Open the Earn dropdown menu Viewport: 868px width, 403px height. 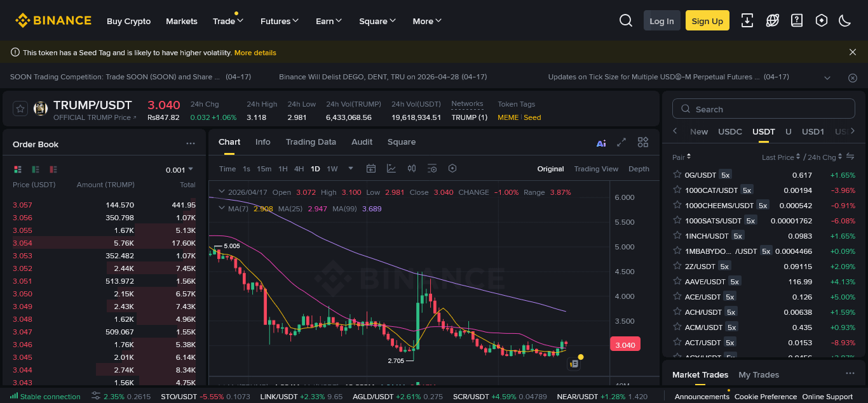329,21
